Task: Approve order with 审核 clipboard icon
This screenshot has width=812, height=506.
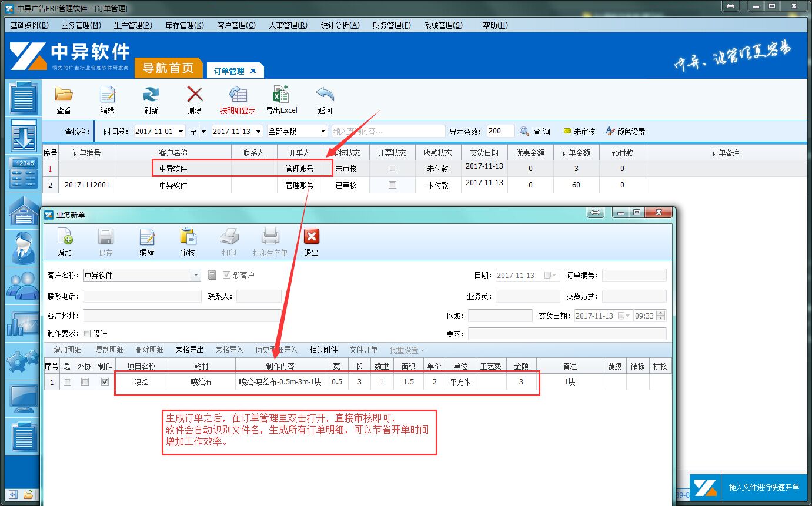Action: (x=188, y=237)
